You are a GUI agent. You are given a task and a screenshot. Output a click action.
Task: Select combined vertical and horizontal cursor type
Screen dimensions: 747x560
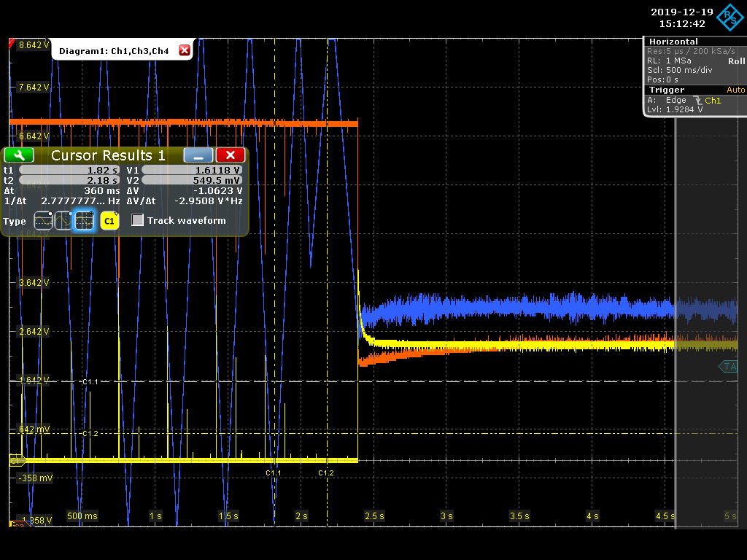(85, 220)
